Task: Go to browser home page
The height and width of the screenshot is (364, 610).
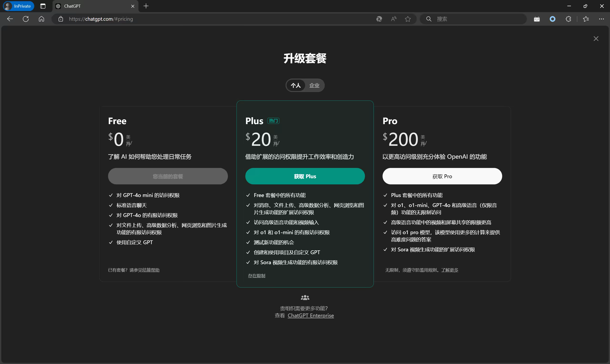Action: [41, 19]
